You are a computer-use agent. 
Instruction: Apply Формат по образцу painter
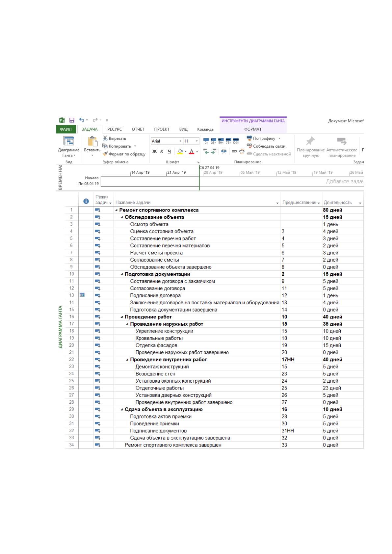point(124,154)
